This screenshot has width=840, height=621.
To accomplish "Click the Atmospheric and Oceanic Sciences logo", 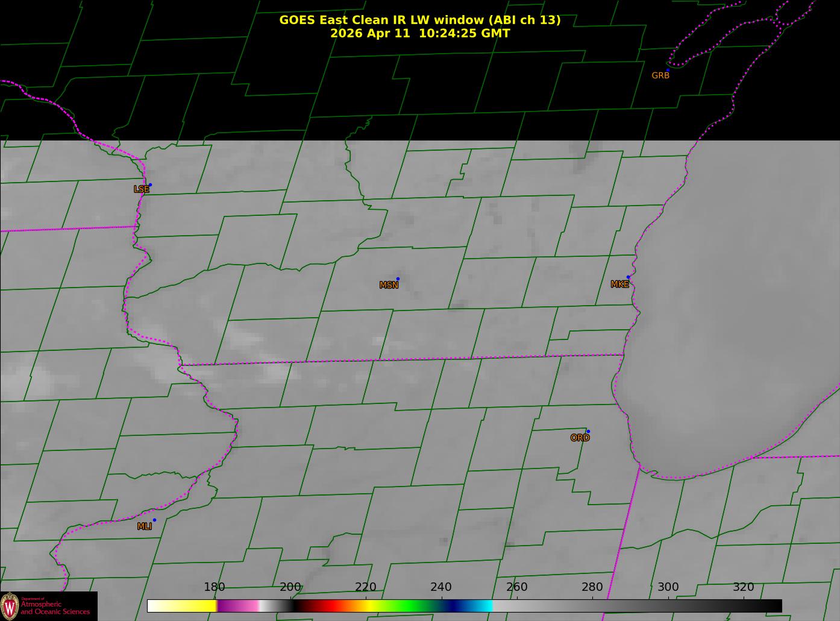I will pyautogui.click(x=48, y=606).
